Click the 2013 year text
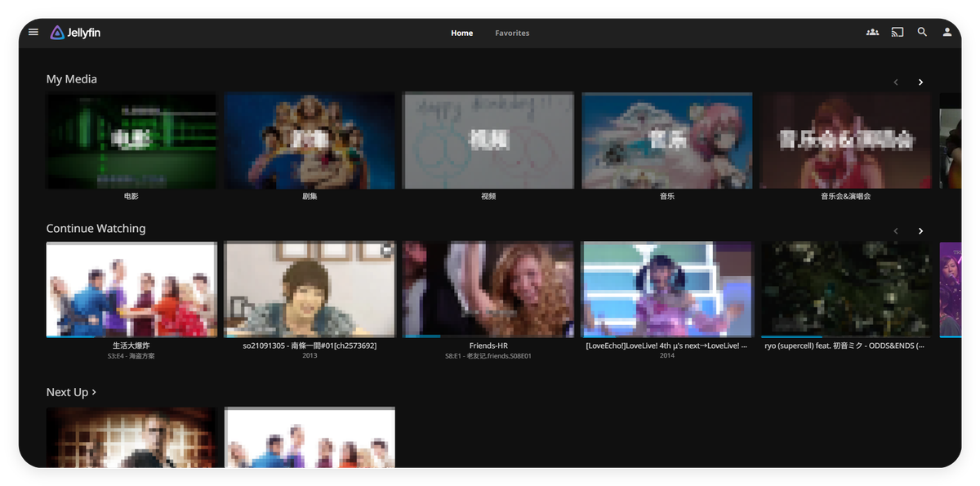Image resolution: width=980 pixels, height=486 pixels. click(310, 356)
